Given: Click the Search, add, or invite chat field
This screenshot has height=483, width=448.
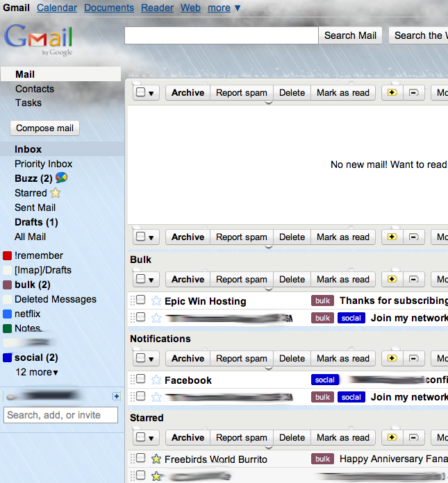Looking at the screenshot, I should pyautogui.click(x=60, y=415).
